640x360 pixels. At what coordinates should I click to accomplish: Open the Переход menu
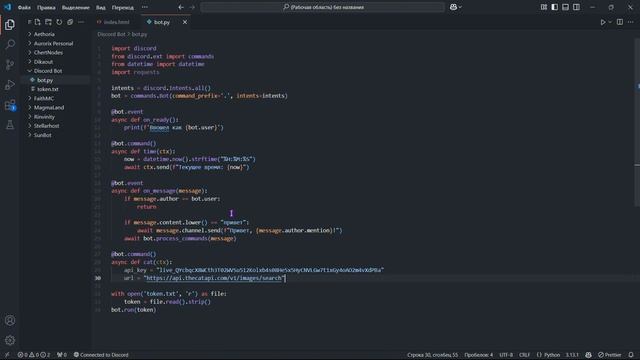pyautogui.click(x=122, y=7)
